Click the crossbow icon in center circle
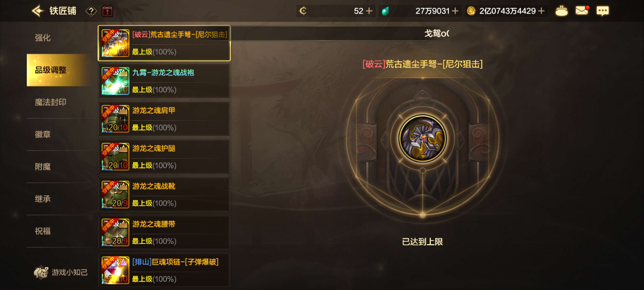The height and width of the screenshot is (290, 644). (x=422, y=138)
